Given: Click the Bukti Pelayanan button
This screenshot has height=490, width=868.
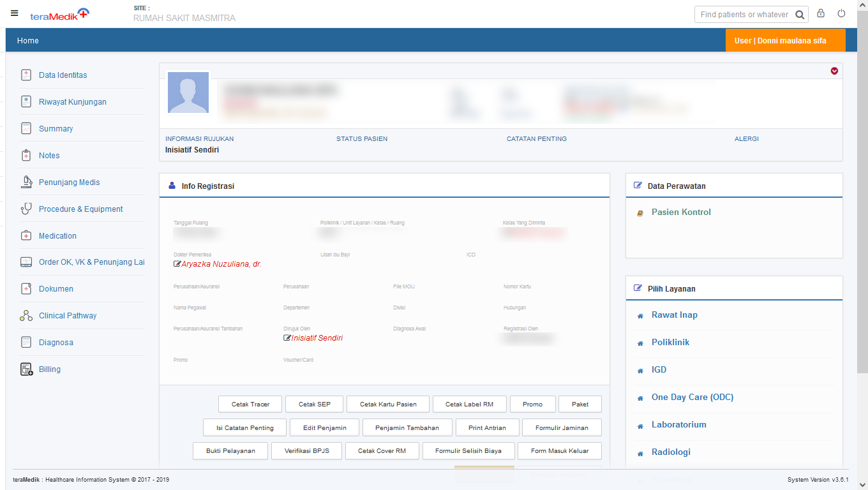Looking at the screenshot, I should 230,450.
